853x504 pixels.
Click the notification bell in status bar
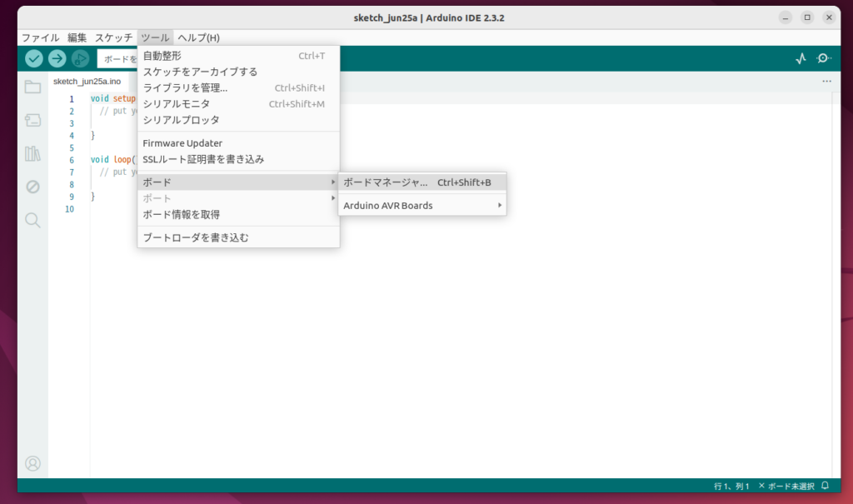click(x=826, y=486)
